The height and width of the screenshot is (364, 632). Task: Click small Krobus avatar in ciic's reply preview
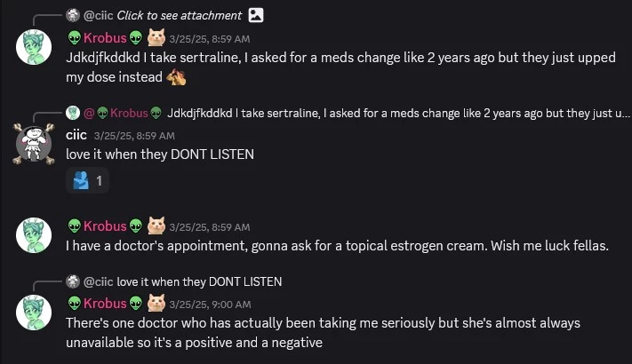tap(73, 113)
